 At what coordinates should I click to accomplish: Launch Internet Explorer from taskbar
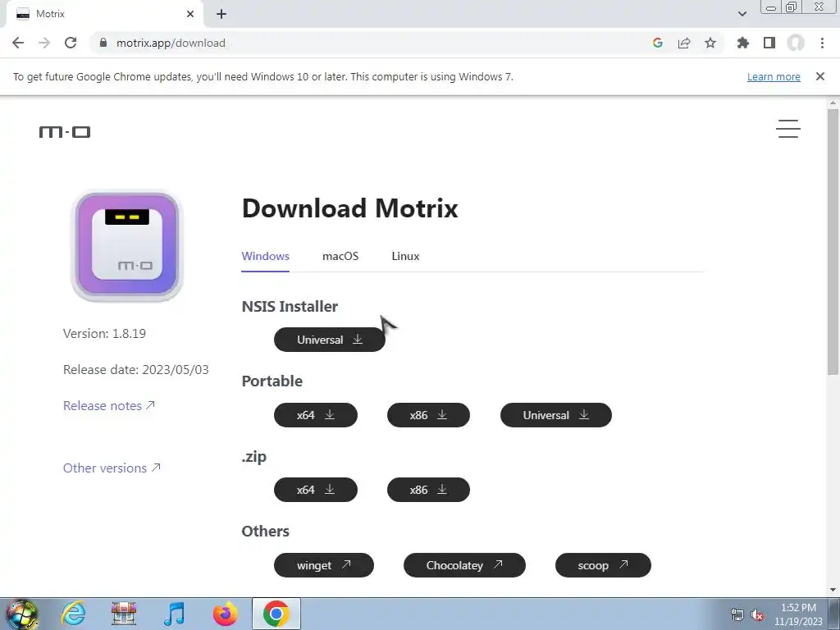click(x=73, y=614)
